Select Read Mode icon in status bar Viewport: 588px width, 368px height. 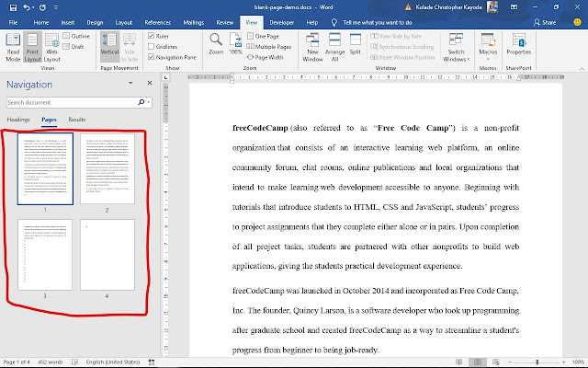pyautogui.click(x=459, y=362)
